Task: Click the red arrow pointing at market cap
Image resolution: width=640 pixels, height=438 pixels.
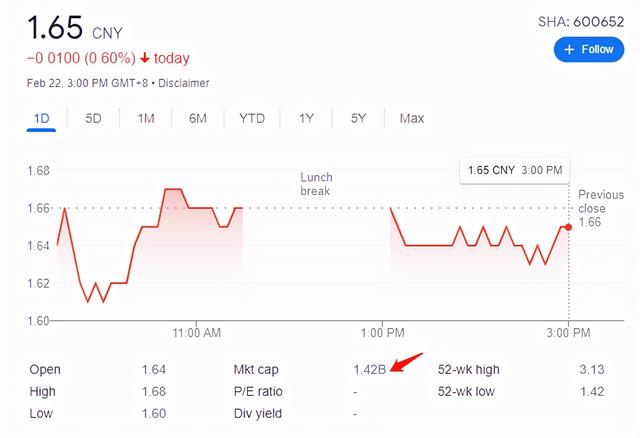Action: 407,361
